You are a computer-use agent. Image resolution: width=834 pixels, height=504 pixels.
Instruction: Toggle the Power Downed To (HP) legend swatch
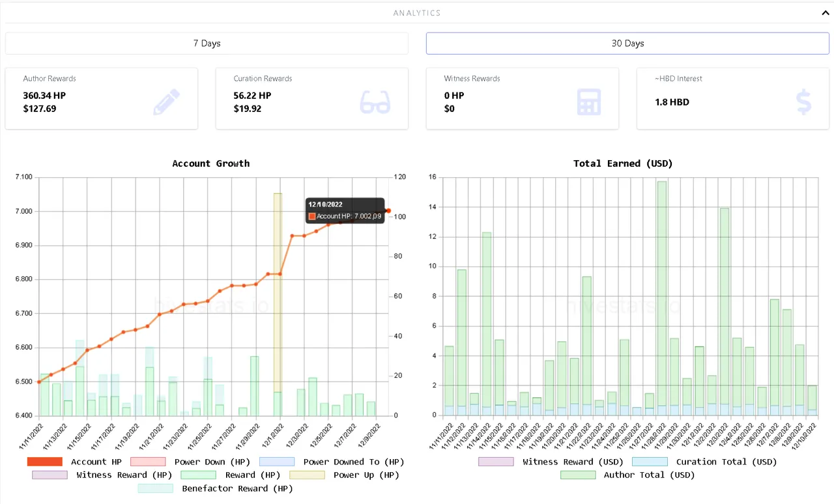[x=277, y=462]
